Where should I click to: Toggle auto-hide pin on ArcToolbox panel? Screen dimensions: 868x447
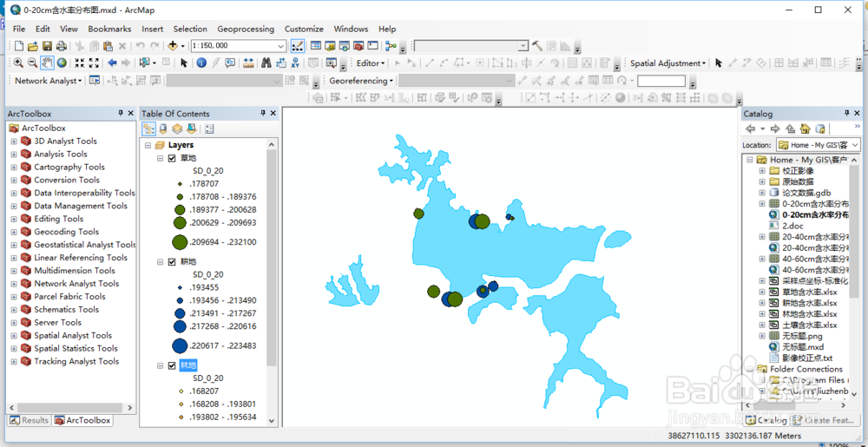(x=121, y=114)
